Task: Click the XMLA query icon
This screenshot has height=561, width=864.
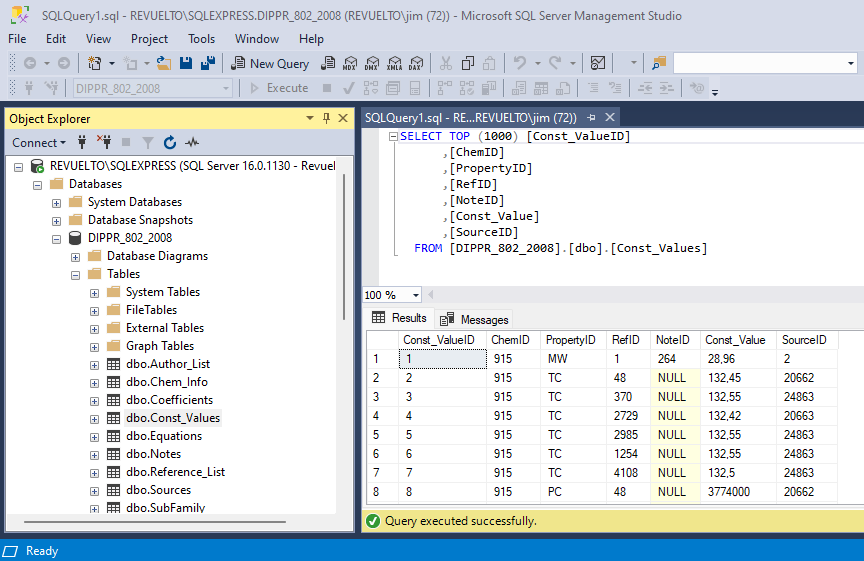Action: [x=395, y=63]
